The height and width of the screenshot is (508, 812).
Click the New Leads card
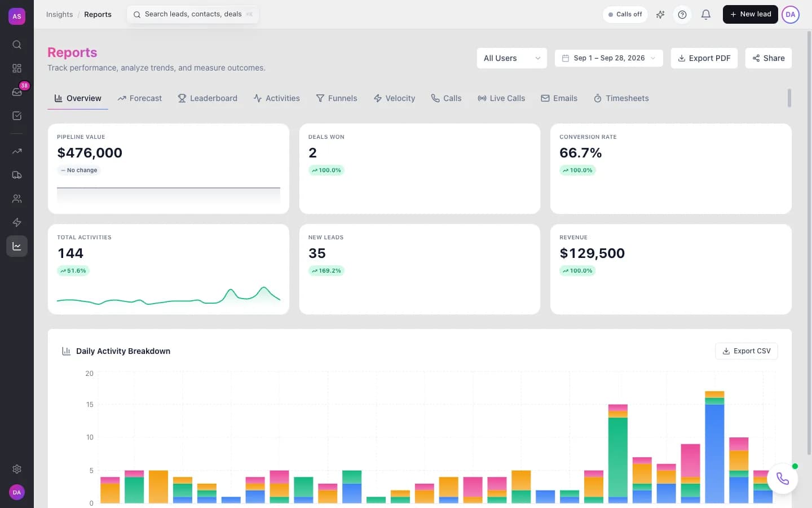click(x=420, y=269)
